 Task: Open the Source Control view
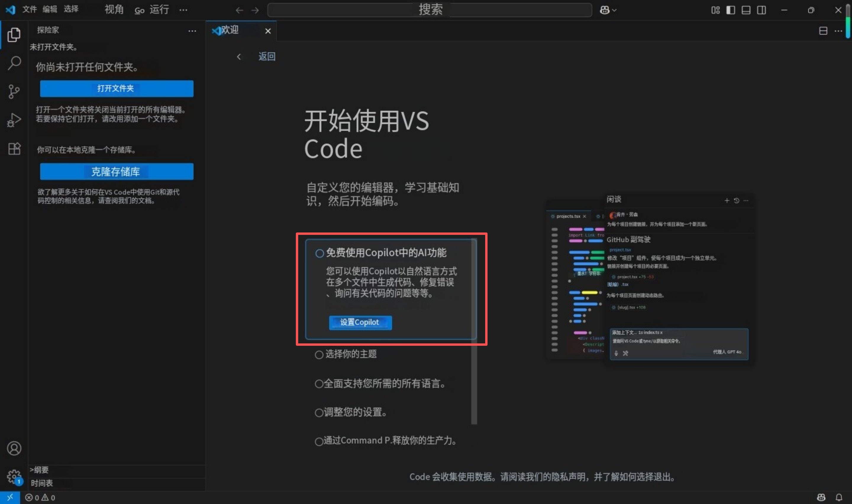tap(14, 91)
